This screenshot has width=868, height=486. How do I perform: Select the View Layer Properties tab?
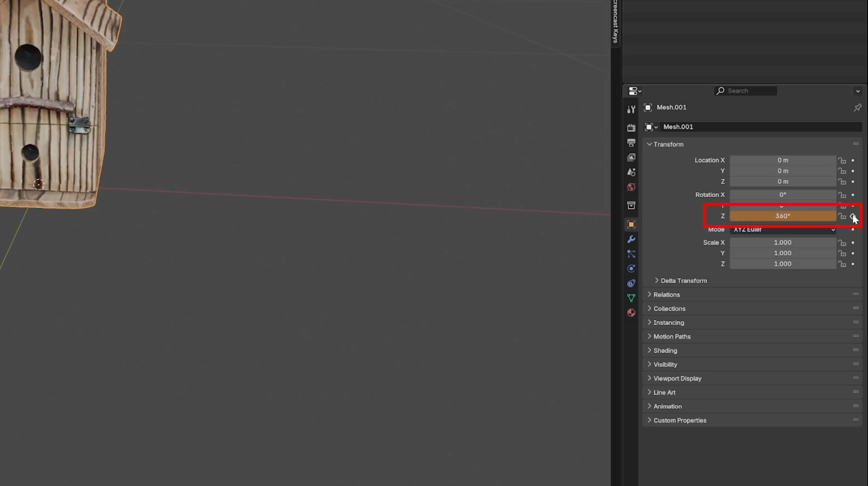tap(631, 157)
